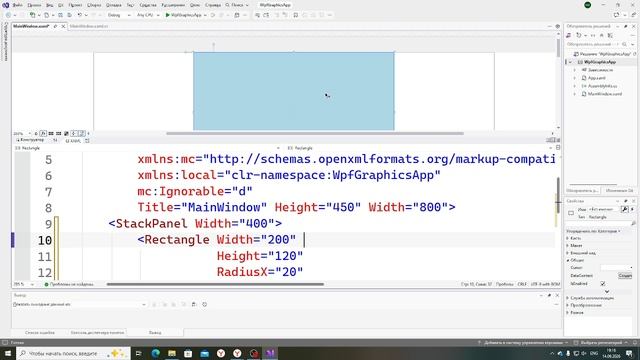Click the Properties events lightning icon
Viewport: 640px width, 360px height.
(632, 209)
